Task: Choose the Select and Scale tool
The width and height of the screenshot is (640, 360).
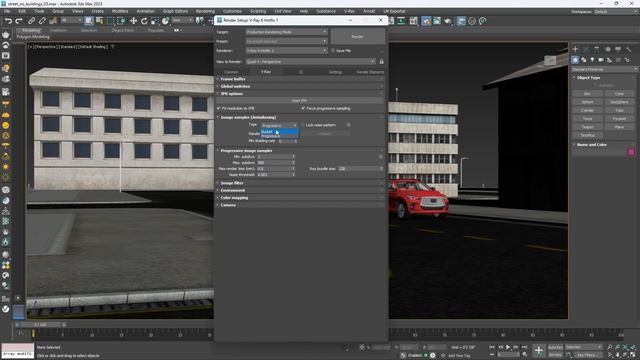Action: (155, 21)
